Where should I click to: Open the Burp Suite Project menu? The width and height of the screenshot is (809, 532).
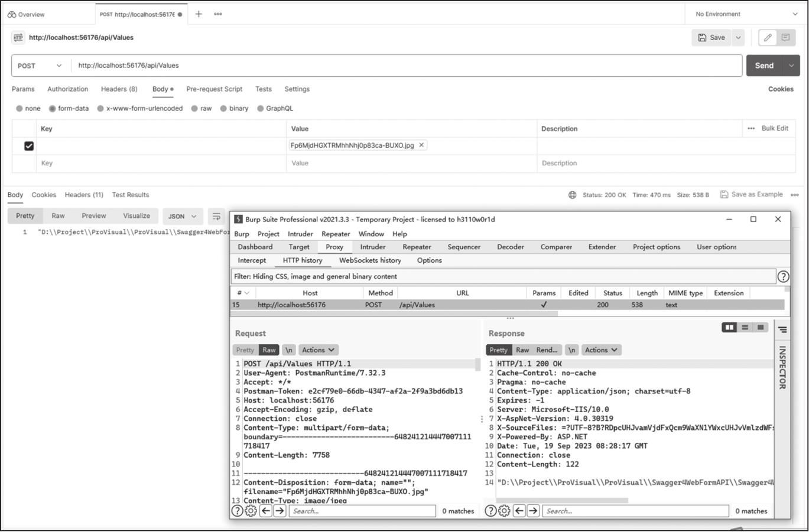(x=268, y=234)
